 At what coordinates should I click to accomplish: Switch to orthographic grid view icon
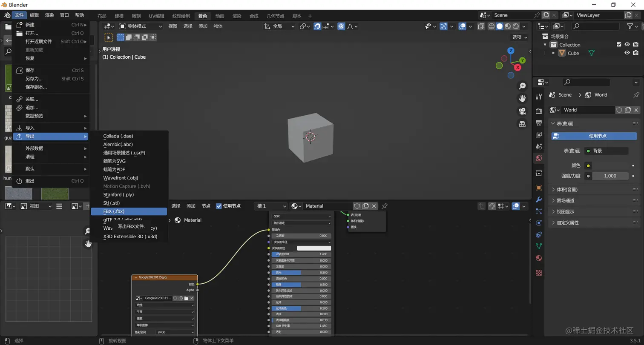[x=522, y=124]
